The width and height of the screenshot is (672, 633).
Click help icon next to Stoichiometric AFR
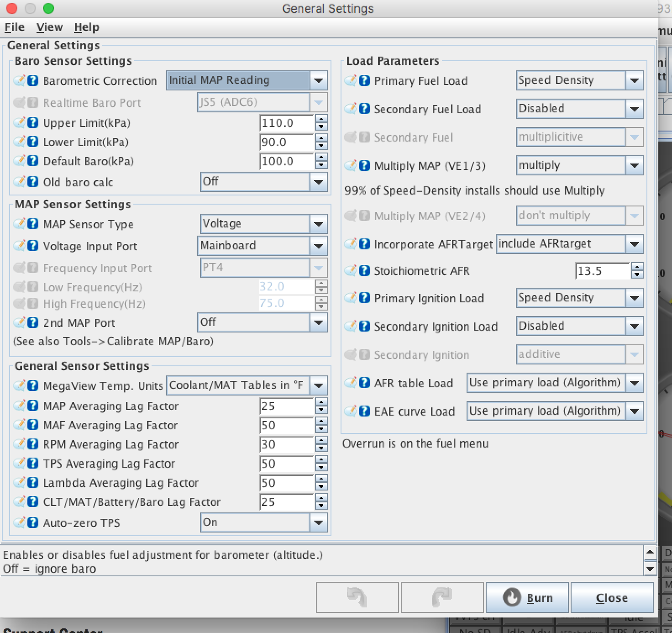(x=364, y=270)
